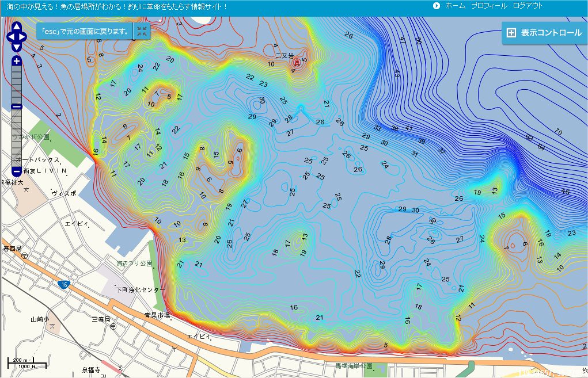Click the オートバックス label

(x=38, y=160)
